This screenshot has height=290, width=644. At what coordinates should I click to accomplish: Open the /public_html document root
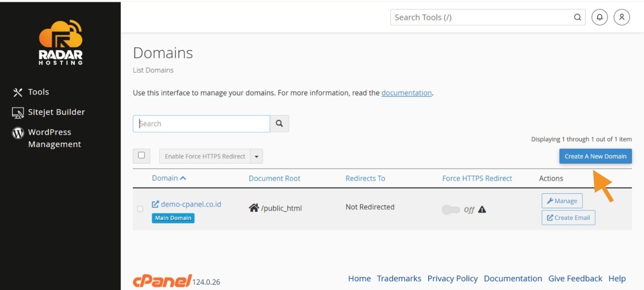281,208
